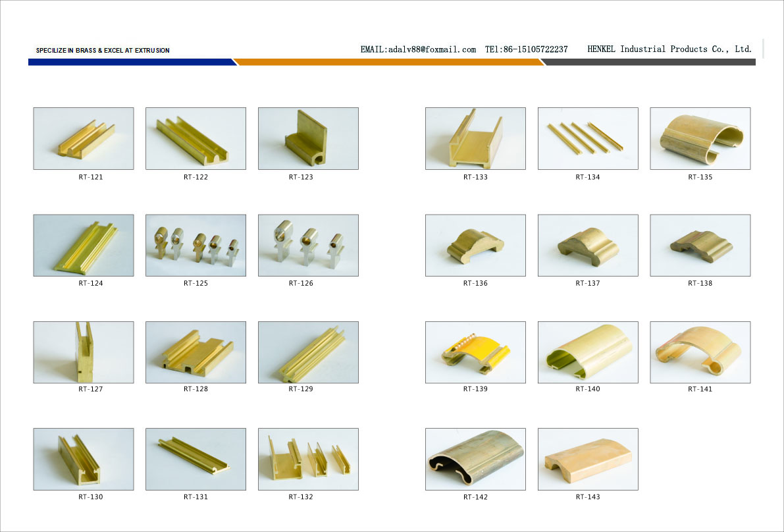
Task: Click the RT-141 caption label
Action: coord(700,389)
